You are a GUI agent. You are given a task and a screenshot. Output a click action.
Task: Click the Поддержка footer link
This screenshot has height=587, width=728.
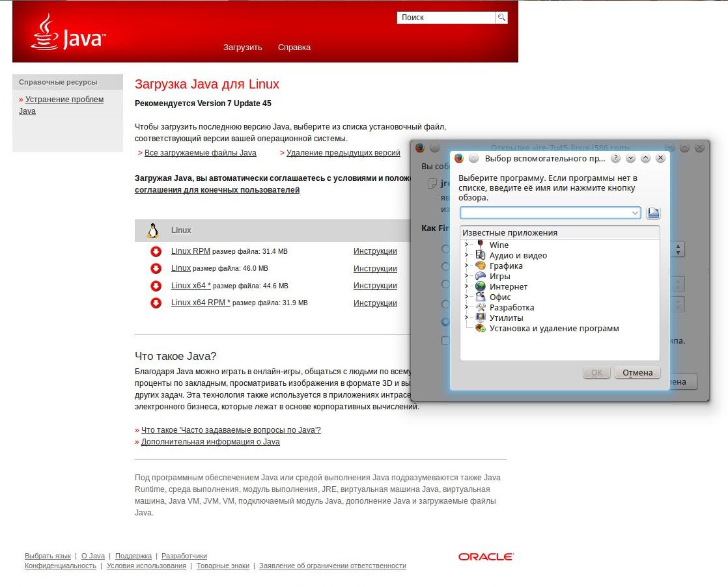pyautogui.click(x=133, y=556)
